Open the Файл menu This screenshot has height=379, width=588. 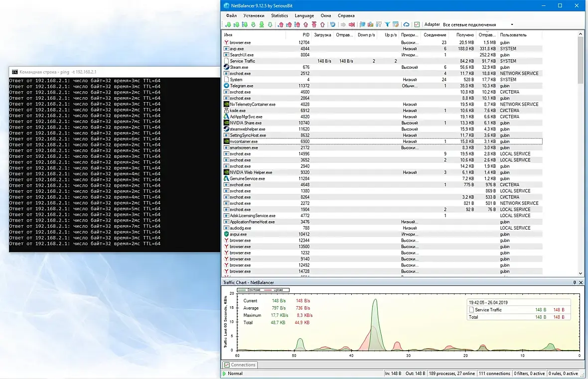pyautogui.click(x=231, y=16)
